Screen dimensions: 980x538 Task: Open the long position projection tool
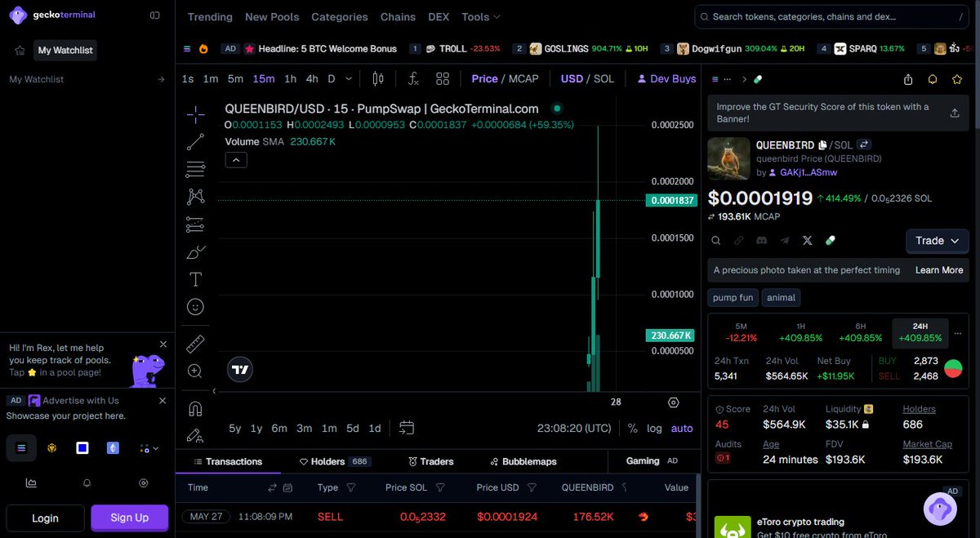pyautogui.click(x=195, y=225)
